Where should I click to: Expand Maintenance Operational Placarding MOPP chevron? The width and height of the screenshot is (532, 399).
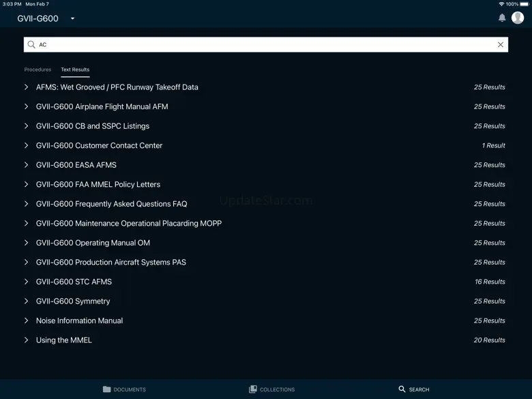[x=26, y=223]
